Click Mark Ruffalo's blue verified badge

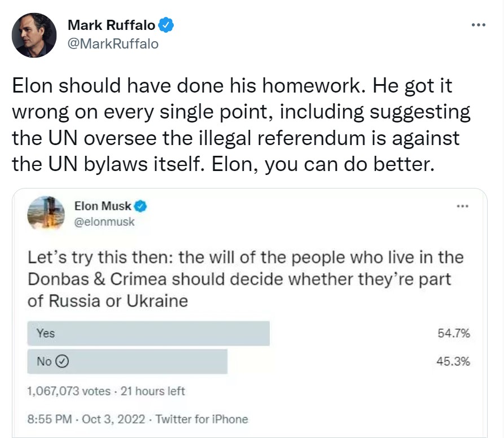166,24
